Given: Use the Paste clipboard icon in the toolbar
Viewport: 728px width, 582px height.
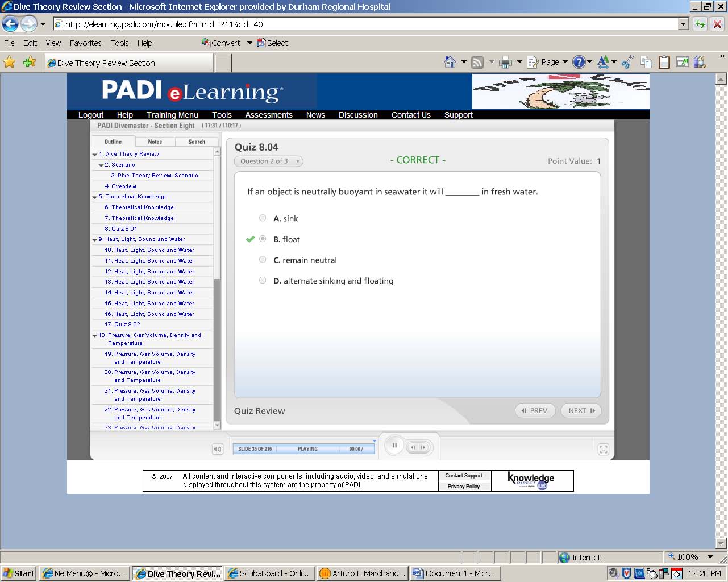Looking at the screenshot, I should point(664,62).
